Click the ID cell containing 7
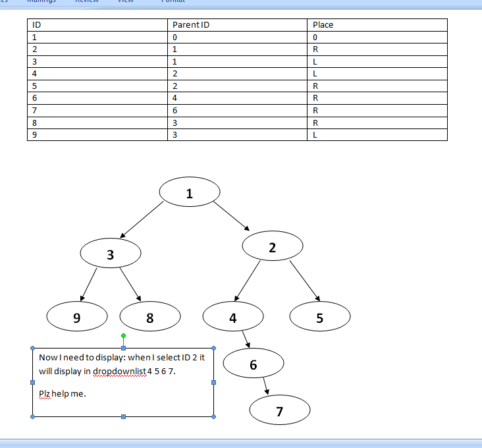Viewport: 482px width, 448px height. point(97,111)
